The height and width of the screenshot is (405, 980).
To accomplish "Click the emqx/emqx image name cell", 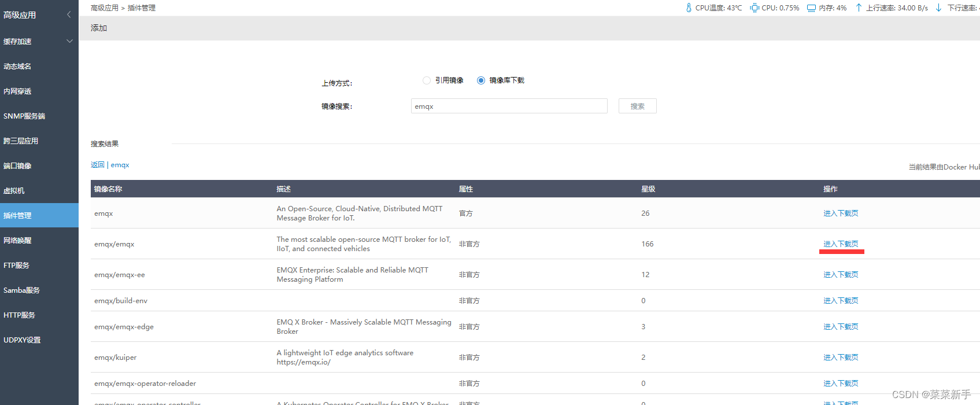I will [114, 244].
